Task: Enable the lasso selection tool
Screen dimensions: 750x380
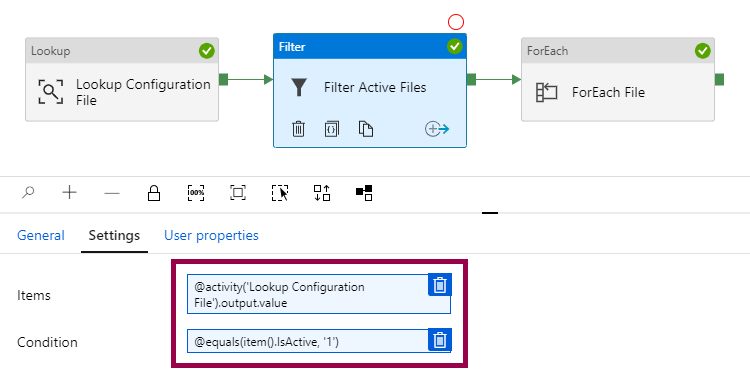Action: click(x=280, y=193)
